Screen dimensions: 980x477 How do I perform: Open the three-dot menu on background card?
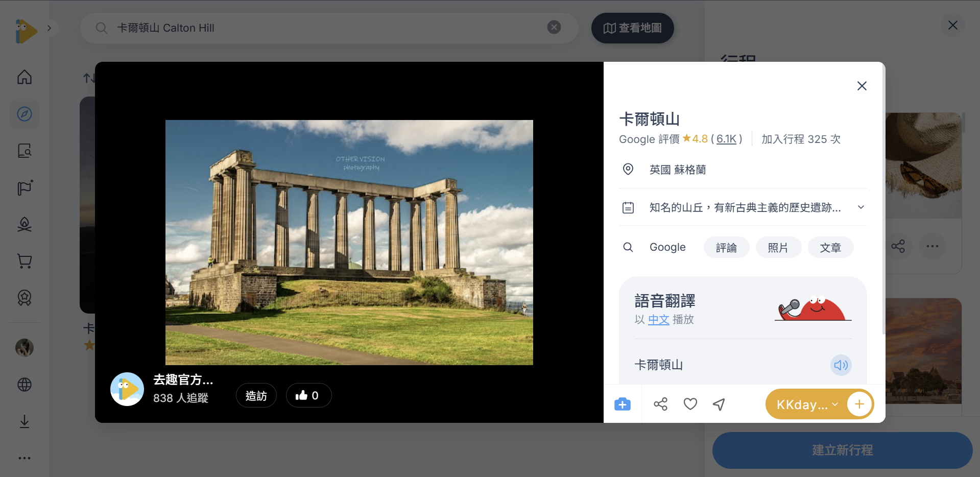(x=932, y=247)
